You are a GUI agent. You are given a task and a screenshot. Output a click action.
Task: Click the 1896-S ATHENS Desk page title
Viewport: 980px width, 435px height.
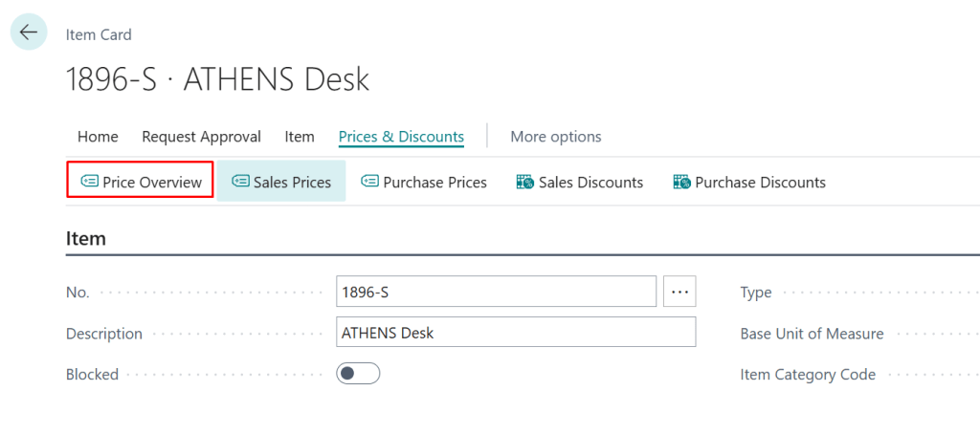(217, 79)
